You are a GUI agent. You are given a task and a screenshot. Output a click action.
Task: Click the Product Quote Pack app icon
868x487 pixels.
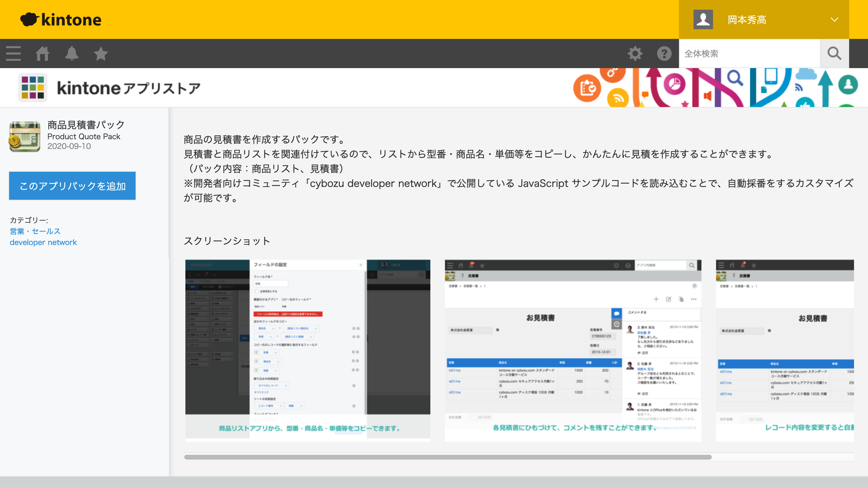[x=25, y=136]
